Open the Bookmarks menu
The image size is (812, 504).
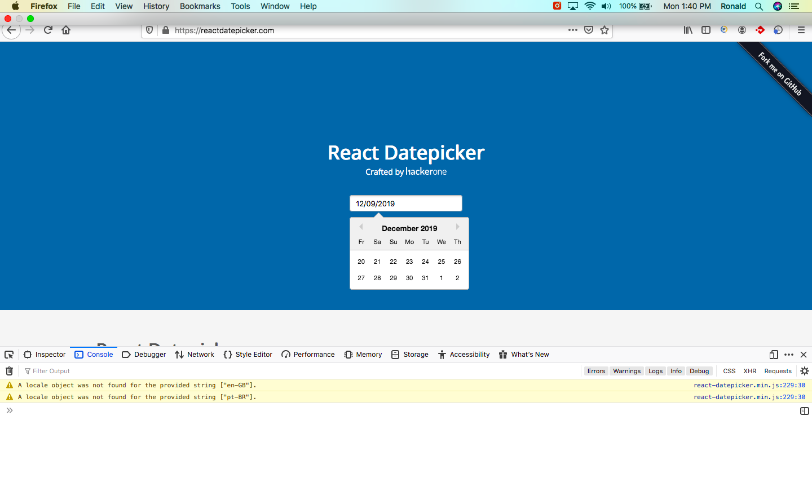[200, 6]
